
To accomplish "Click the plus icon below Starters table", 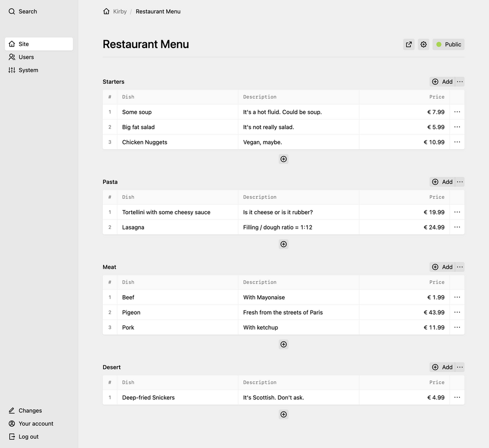I will coord(284,159).
